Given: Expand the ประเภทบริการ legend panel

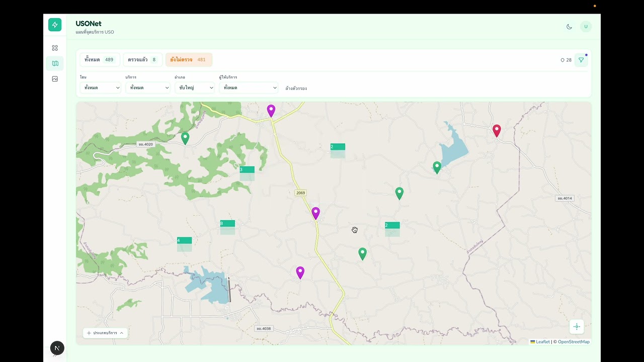Looking at the screenshot, I should point(105,333).
